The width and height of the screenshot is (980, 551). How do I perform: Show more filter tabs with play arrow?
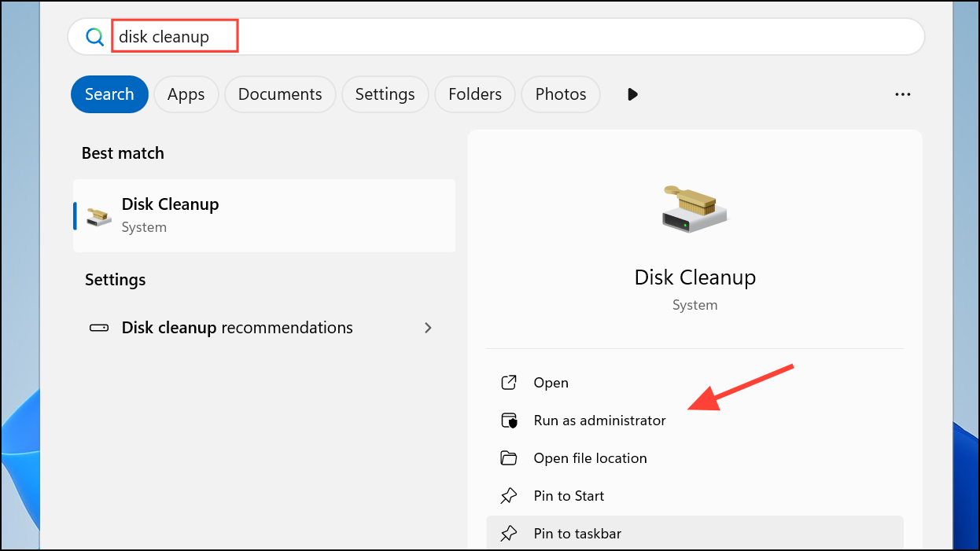coord(632,94)
